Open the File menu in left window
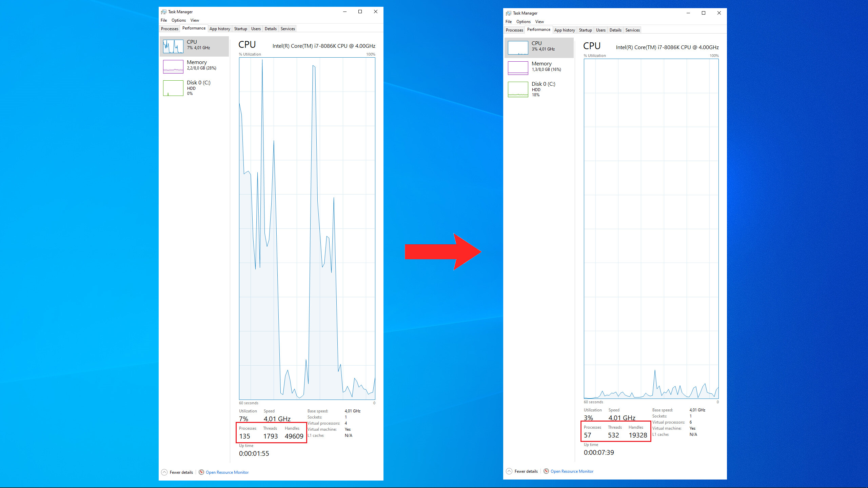This screenshot has height=488, width=868. 164,20
